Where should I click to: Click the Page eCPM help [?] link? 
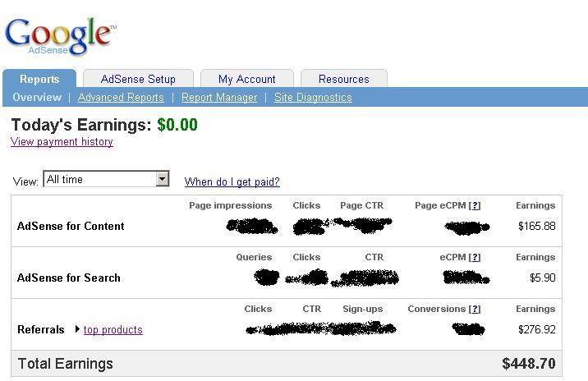pos(475,205)
